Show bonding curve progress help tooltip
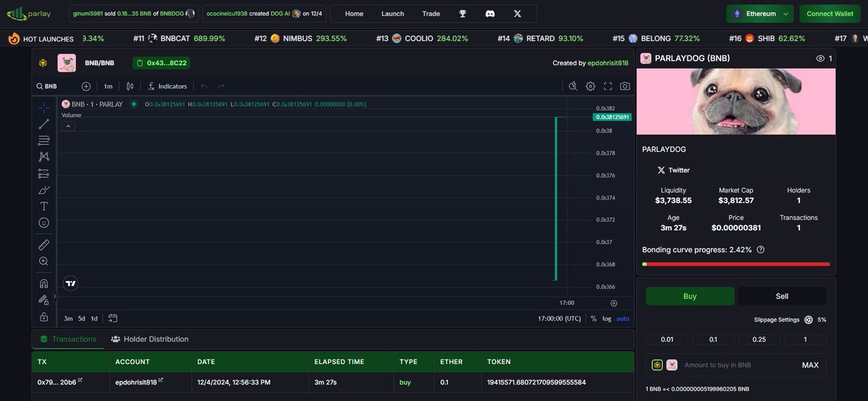The image size is (868, 401). pyautogui.click(x=760, y=249)
